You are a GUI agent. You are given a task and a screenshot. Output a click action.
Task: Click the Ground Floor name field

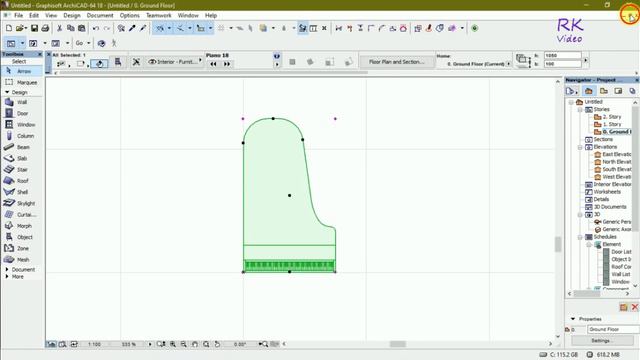coord(613,329)
